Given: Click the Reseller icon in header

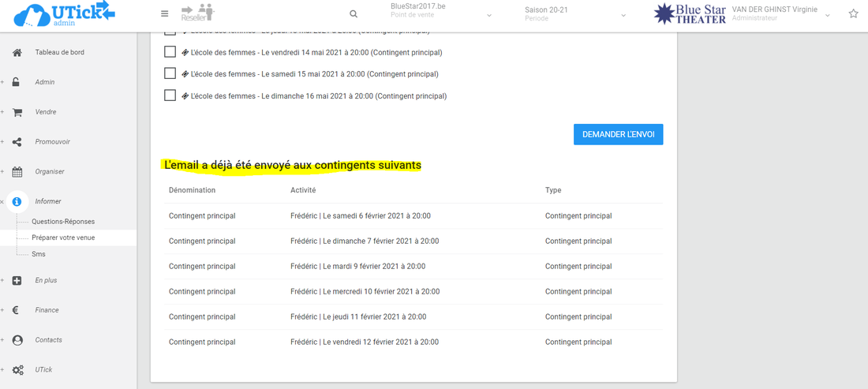Looking at the screenshot, I should [x=197, y=13].
